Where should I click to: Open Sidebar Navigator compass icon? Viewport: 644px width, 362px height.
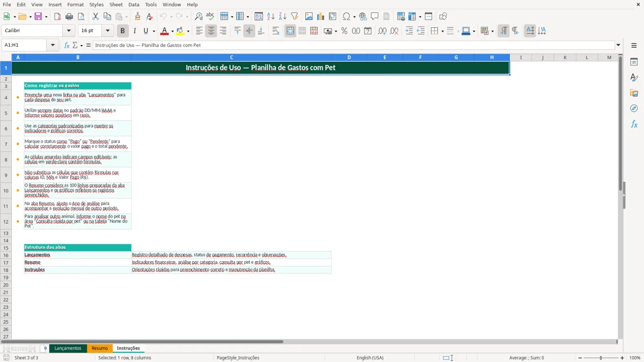tap(634, 108)
